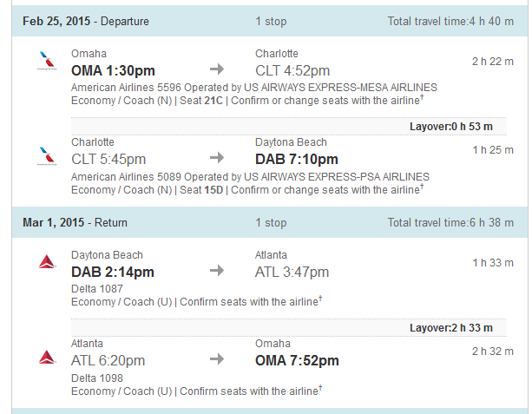
Task: Click Delta logo beside ATL 6:20pm flight
Action: 47,358
